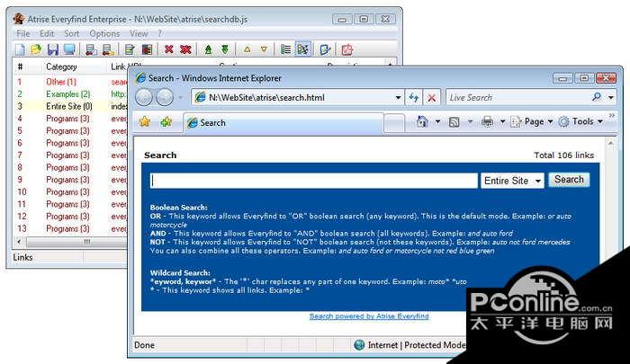Open the Options menu in Everyfind
The height and width of the screenshot is (364, 630).
tap(104, 34)
